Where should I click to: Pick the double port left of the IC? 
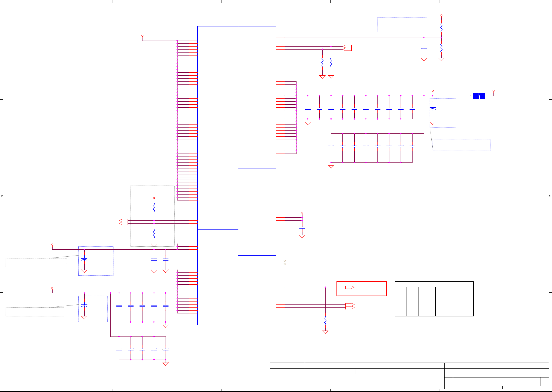point(123,222)
